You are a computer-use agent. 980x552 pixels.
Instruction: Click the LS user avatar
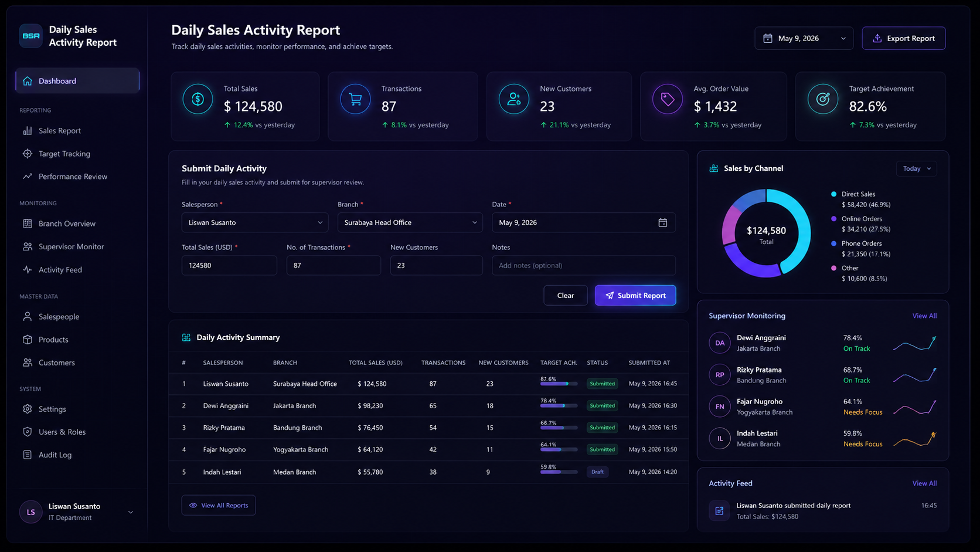click(x=31, y=512)
